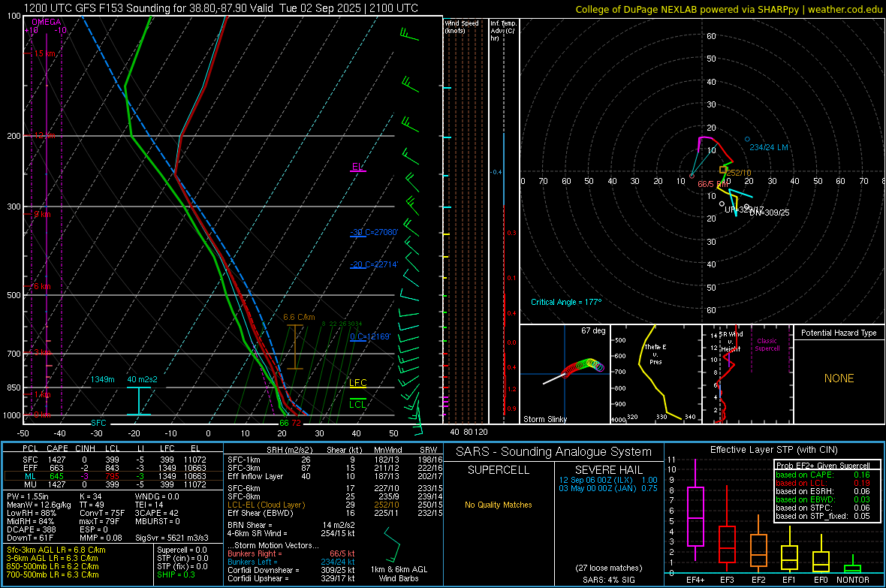Click the magenta EF4+ box plot
The image size is (886, 588).
tap(695, 511)
